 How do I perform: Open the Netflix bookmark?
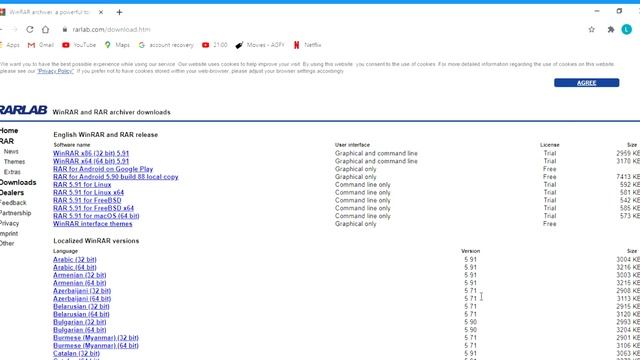307,45
